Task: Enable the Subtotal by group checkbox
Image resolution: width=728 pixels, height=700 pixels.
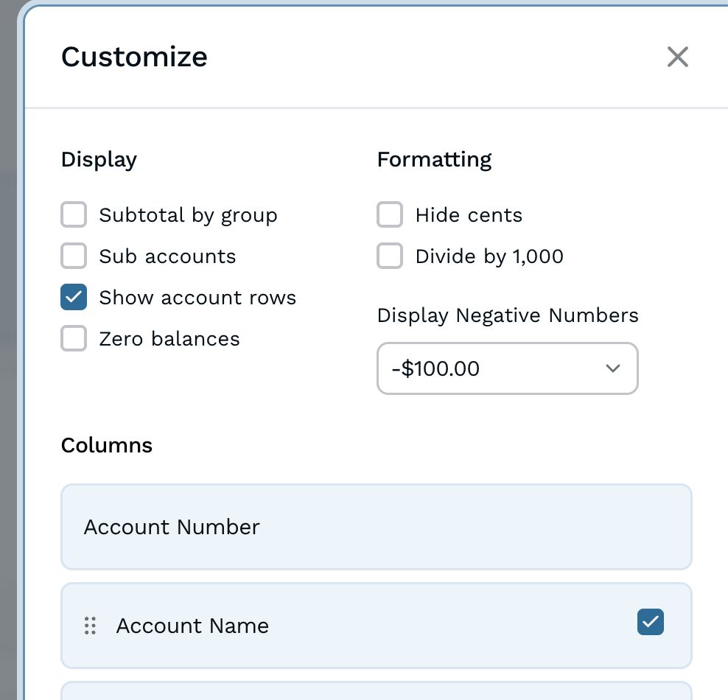Action: [74, 215]
